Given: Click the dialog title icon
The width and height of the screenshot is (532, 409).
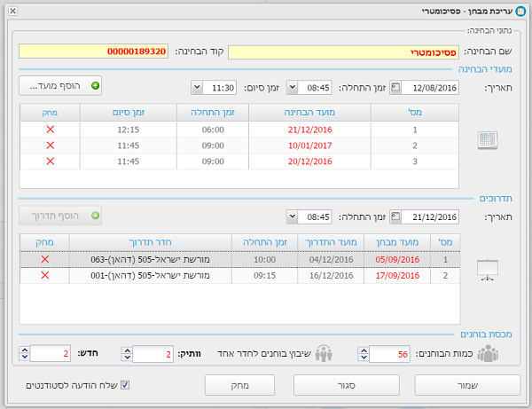Looking at the screenshot, I should pyautogui.click(x=520, y=12).
